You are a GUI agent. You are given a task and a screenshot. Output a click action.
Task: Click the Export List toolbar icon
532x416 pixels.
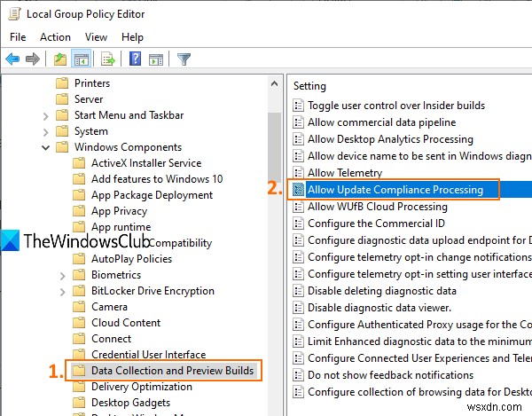(x=107, y=59)
